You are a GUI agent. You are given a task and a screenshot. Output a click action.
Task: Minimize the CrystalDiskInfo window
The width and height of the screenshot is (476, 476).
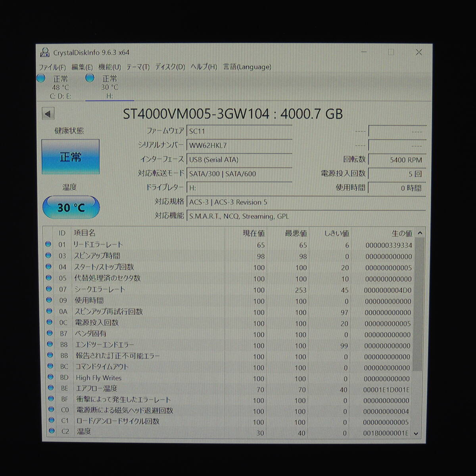pyautogui.click(x=364, y=52)
